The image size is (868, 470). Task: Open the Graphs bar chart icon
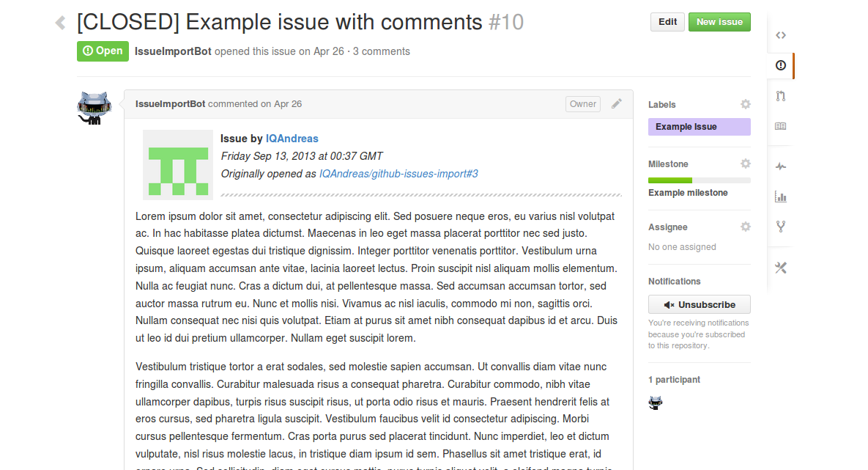pos(781,197)
